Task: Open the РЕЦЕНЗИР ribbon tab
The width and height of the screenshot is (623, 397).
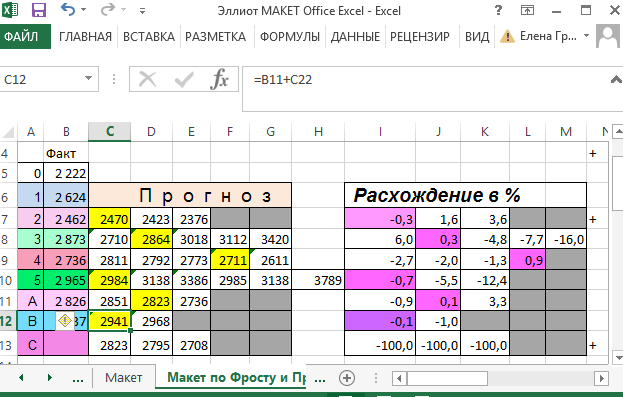Action: click(x=420, y=37)
